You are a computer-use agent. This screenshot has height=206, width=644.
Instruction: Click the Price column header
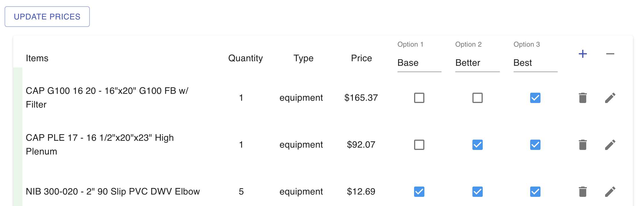click(x=361, y=58)
